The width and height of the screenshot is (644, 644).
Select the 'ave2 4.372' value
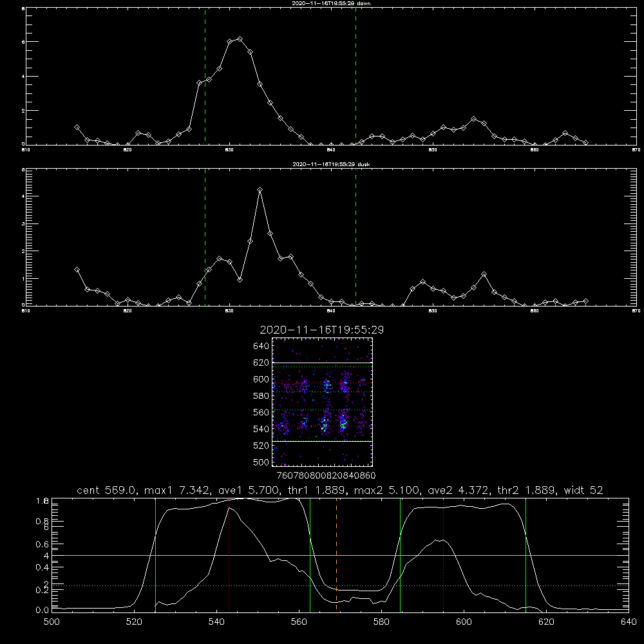[459, 490]
